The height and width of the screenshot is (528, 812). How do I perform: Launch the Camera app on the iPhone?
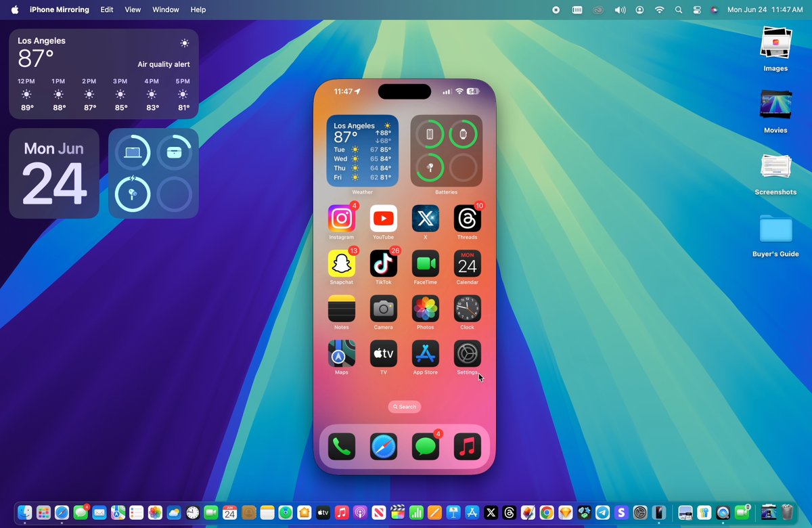[384, 309]
